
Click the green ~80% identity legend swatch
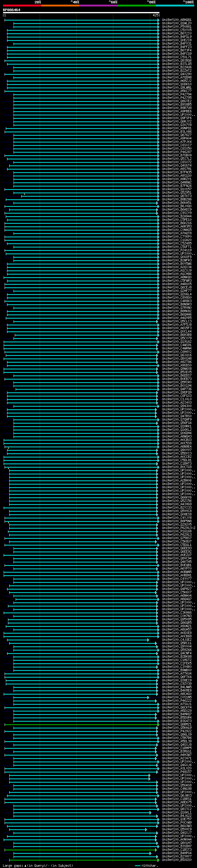point(137,6)
